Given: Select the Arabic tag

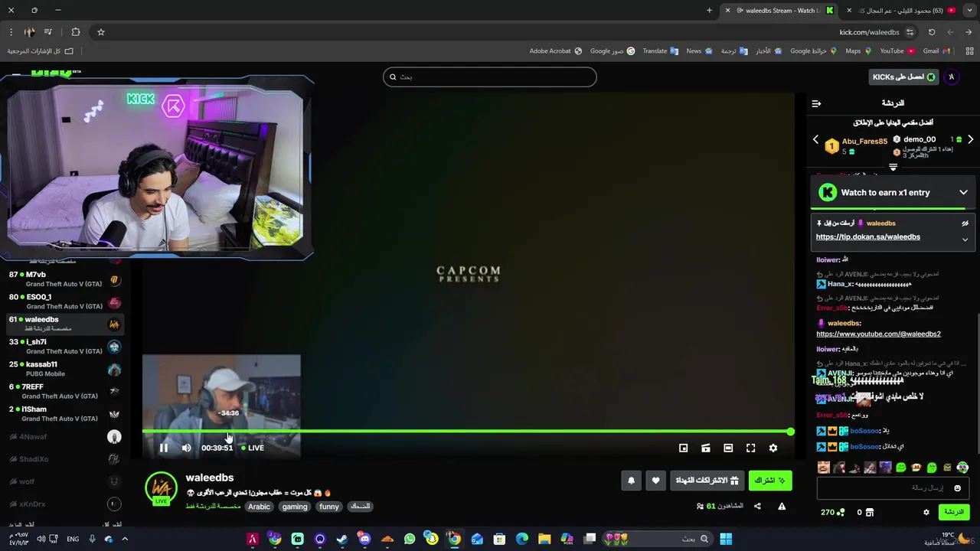Looking at the screenshot, I should click(x=259, y=507).
